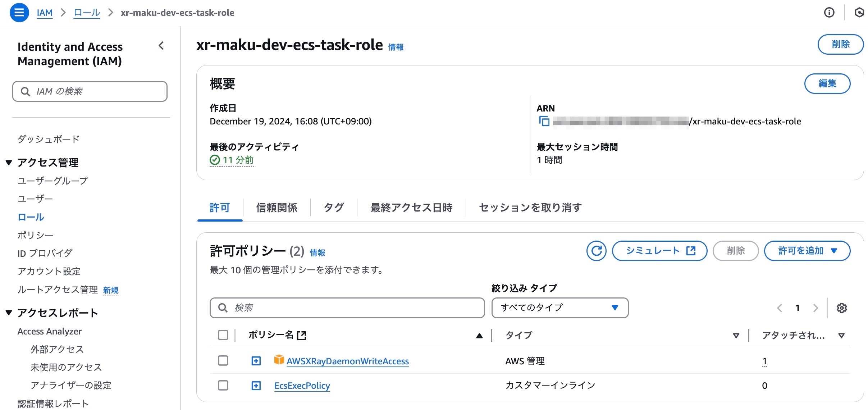Refresh the permissions policy list

point(596,251)
